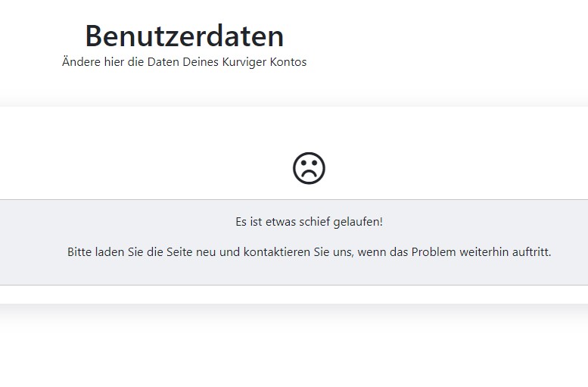Click the word "auftritt." ending the reload hint
Image resolution: width=588 pixels, height=387 pixels.
click(530, 252)
